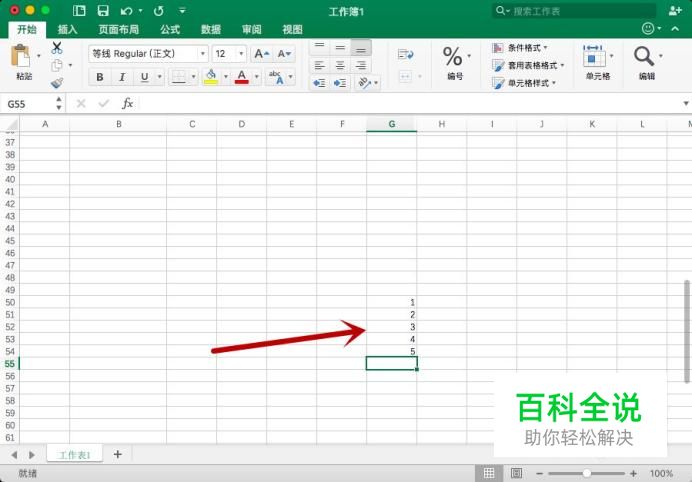Collapse the ribbon with the caret
The image size is (692, 482).
[x=675, y=29]
